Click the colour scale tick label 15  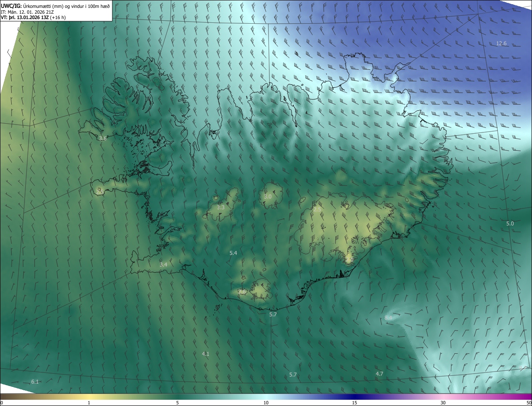[x=355, y=403]
